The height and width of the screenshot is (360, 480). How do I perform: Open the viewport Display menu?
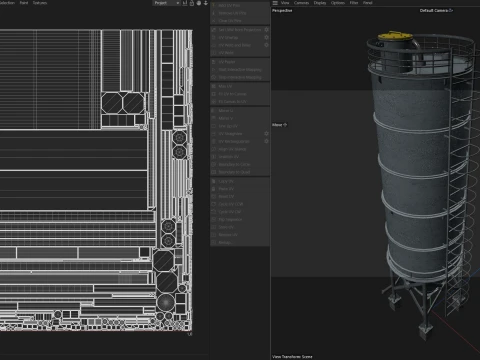(320, 3)
